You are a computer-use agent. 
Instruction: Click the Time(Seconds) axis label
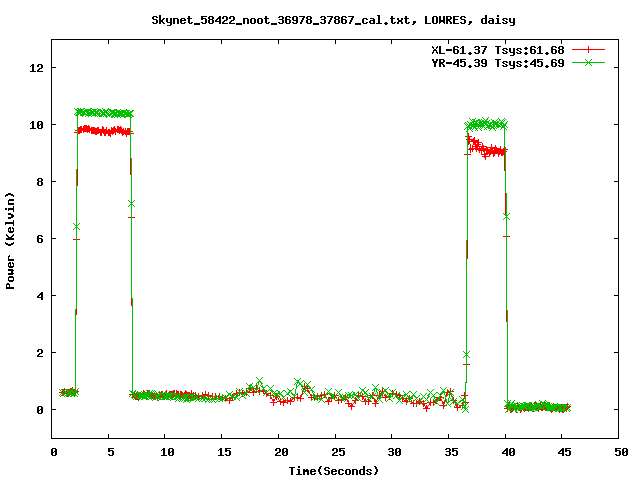tap(334, 471)
